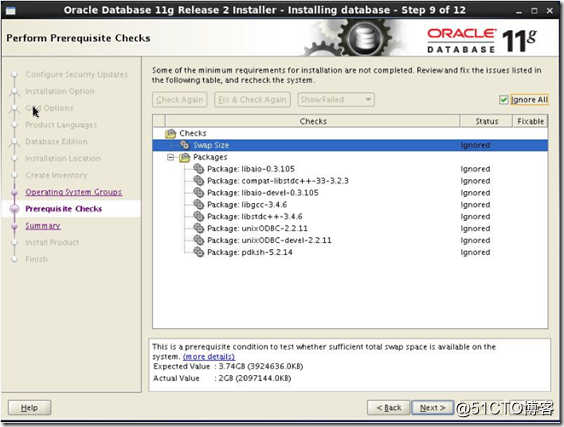Click the Create Inventory step
The height and width of the screenshot is (427, 564).
56,175
